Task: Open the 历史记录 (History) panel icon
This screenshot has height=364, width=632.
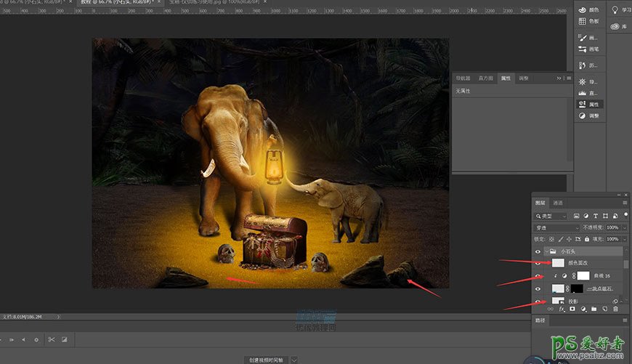Action: (x=583, y=65)
